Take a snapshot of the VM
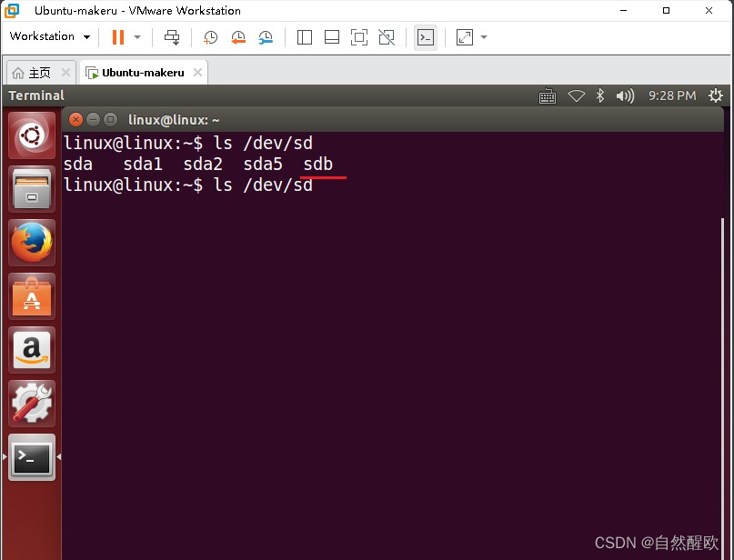This screenshot has width=734, height=560. coord(211,37)
